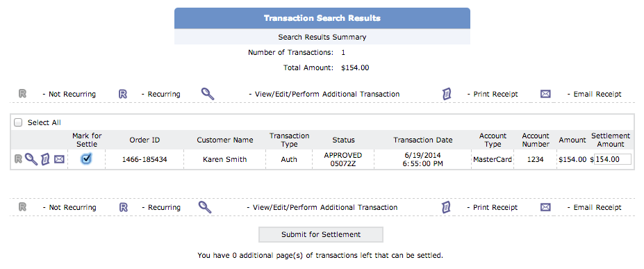Click top legend Print Receipt icon
The image size is (644, 269).
point(447,94)
